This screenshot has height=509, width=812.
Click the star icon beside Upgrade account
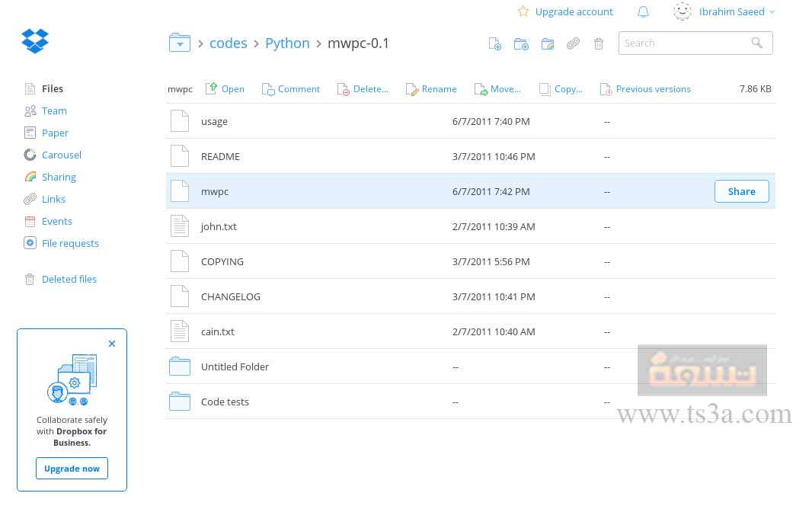pos(523,11)
